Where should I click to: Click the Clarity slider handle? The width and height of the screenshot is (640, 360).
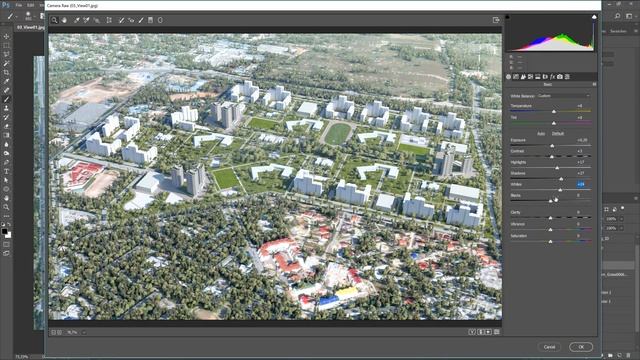[x=550, y=218]
